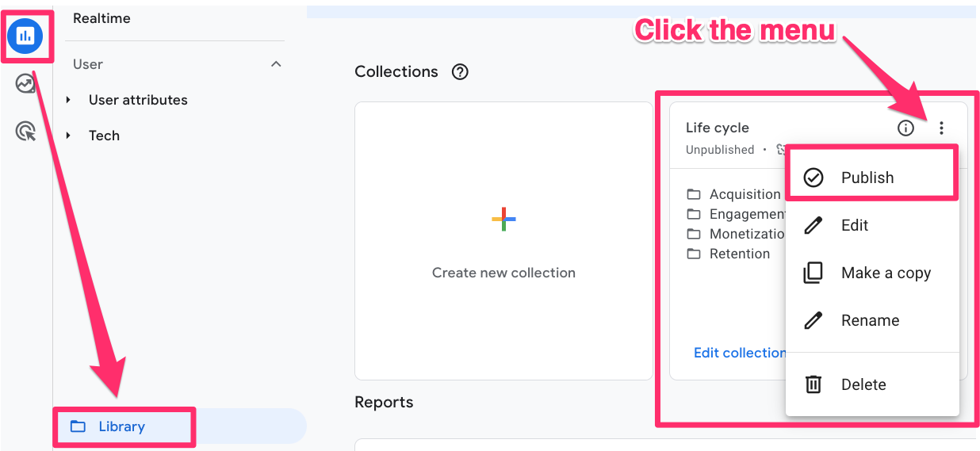Click the Acquisition folder item
The image size is (980, 451).
[x=744, y=194]
